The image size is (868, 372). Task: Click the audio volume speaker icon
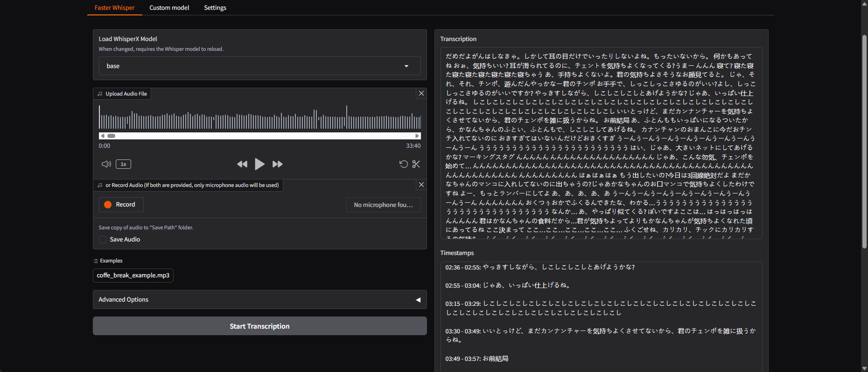[x=106, y=164]
